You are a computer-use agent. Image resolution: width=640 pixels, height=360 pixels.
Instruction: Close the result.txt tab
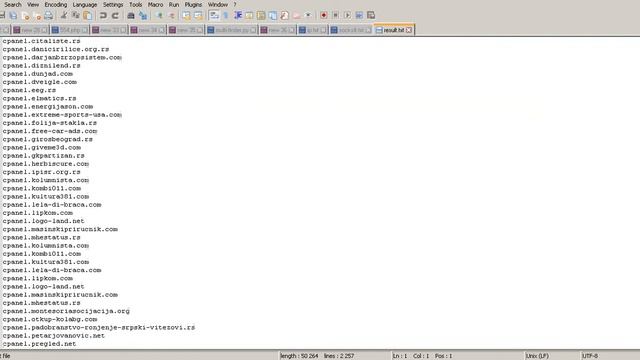click(x=409, y=30)
